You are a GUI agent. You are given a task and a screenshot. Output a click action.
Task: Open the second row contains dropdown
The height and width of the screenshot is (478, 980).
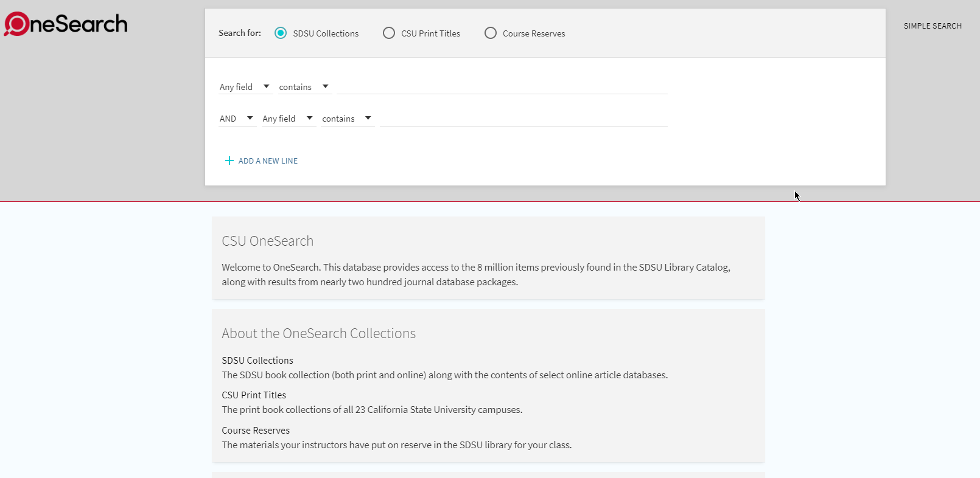click(347, 119)
